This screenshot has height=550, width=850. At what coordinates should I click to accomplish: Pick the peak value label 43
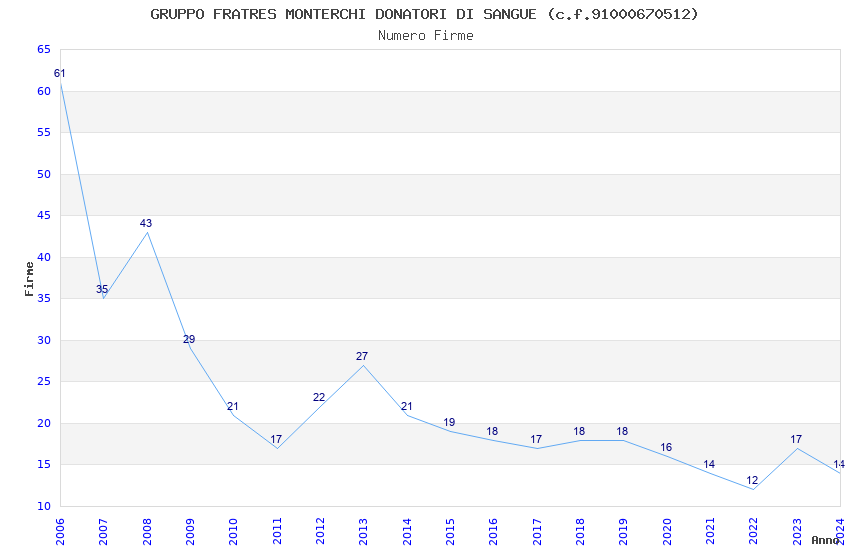(x=146, y=223)
